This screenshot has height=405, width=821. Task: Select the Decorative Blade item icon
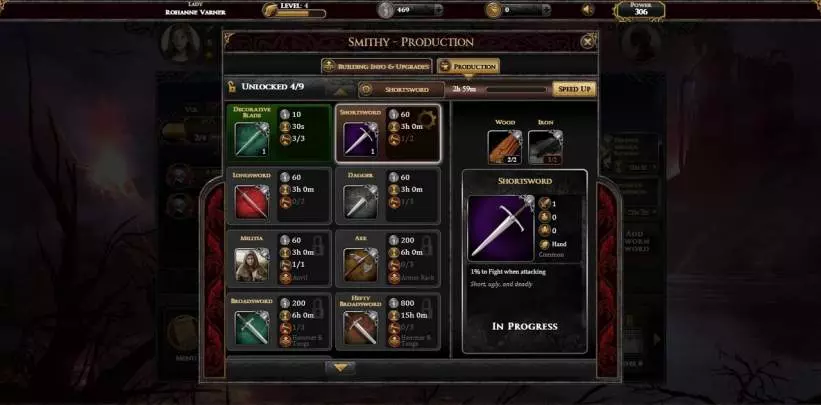click(252, 139)
